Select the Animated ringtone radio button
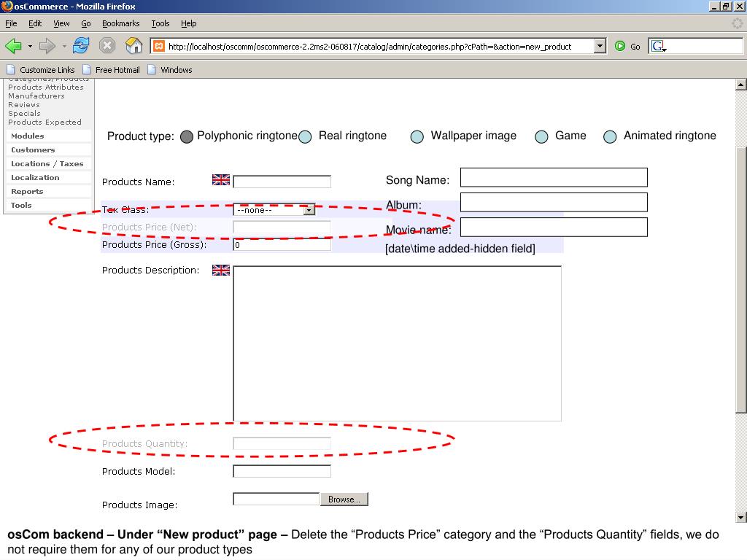 tap(610, 136)
